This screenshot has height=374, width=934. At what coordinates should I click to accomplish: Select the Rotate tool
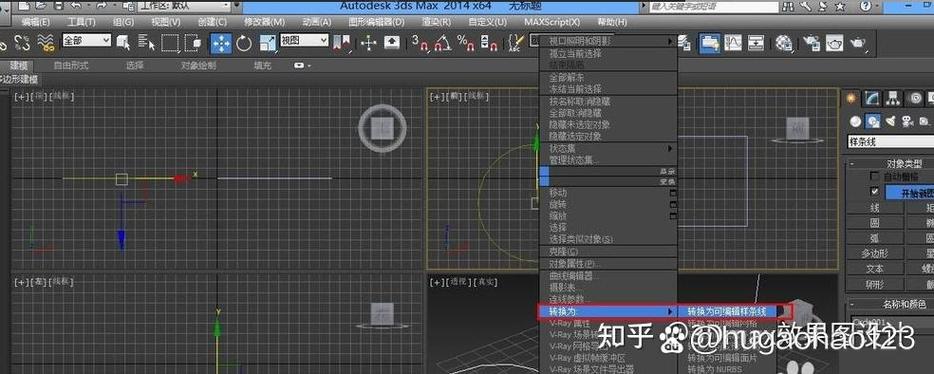point(244,42)
